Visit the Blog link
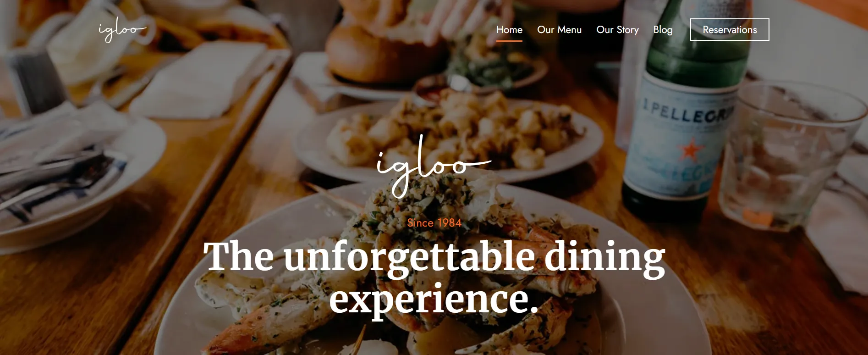 point(663,30)
